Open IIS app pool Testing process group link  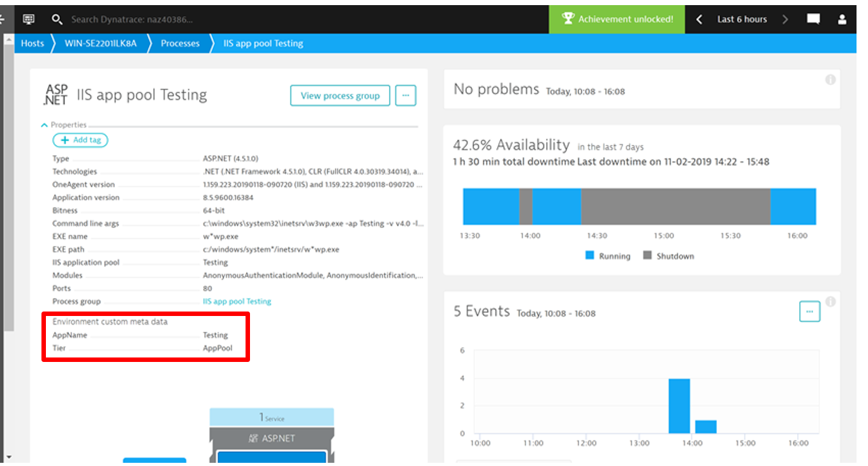[x=237, y=301]
